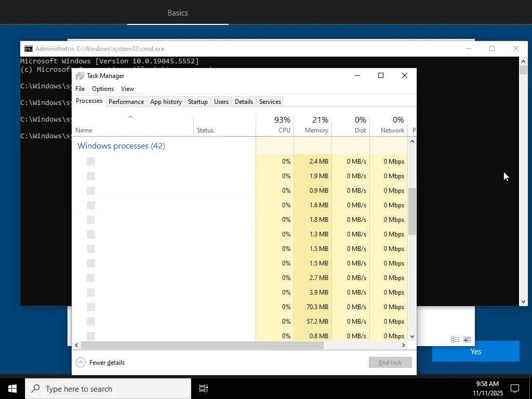
Task: Open the Options menu in Task Manager
Action: 103,89
